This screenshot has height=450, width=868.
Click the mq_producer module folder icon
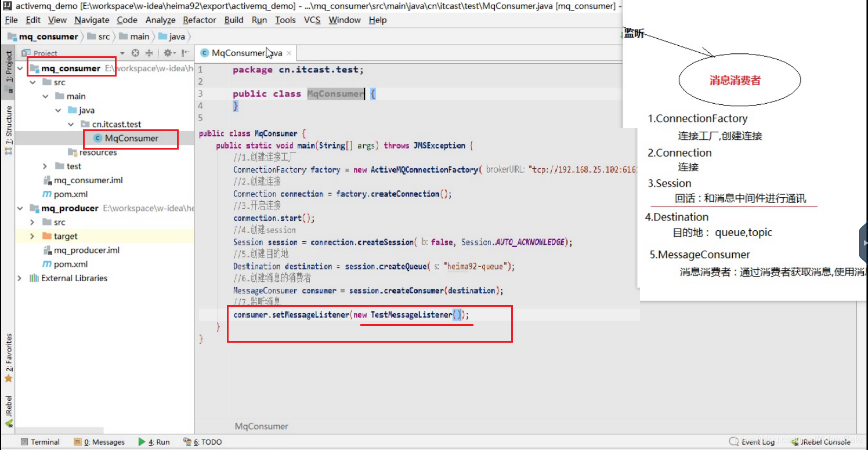point(34,208)
